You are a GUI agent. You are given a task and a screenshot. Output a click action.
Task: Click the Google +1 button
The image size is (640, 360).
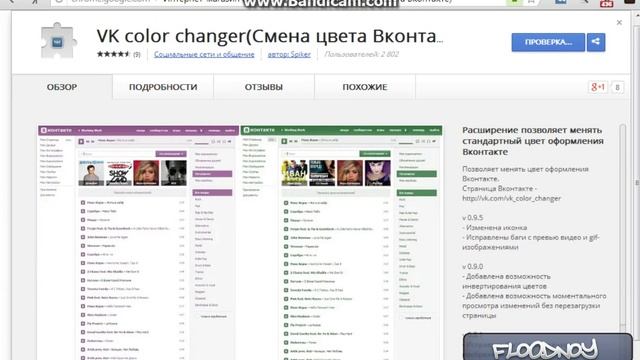[x=598, y=87]
